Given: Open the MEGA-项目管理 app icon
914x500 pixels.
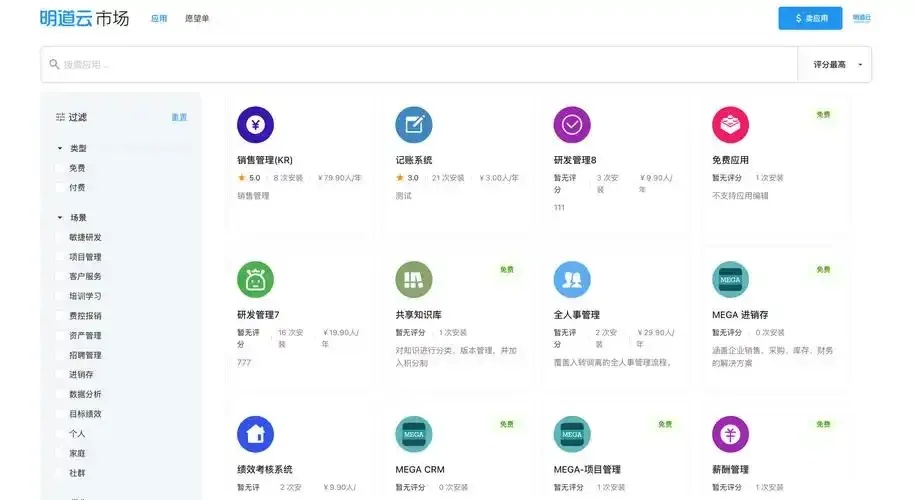Looking at the screenshot, I should 572,434.
